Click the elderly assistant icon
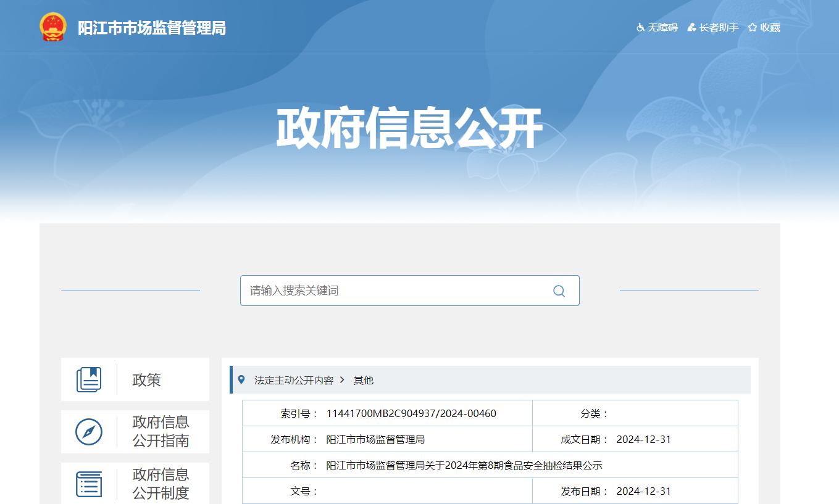The width and height of the screenshot is (839, 504). (x=691, y=28)
